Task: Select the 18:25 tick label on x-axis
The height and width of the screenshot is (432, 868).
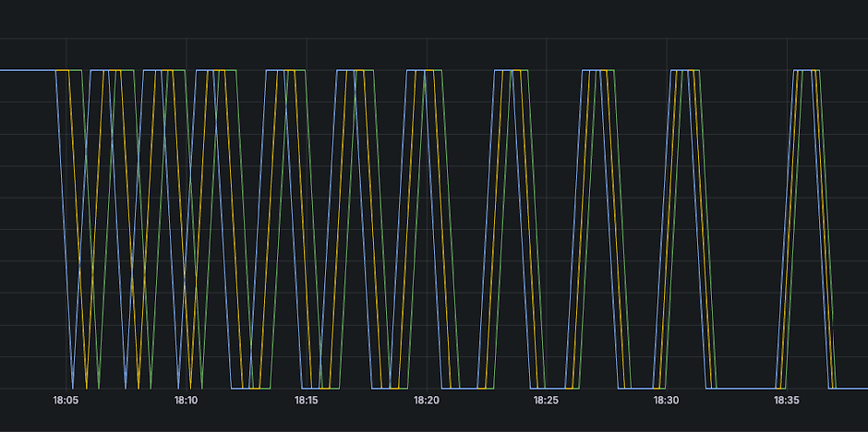Action: point(546,401)
